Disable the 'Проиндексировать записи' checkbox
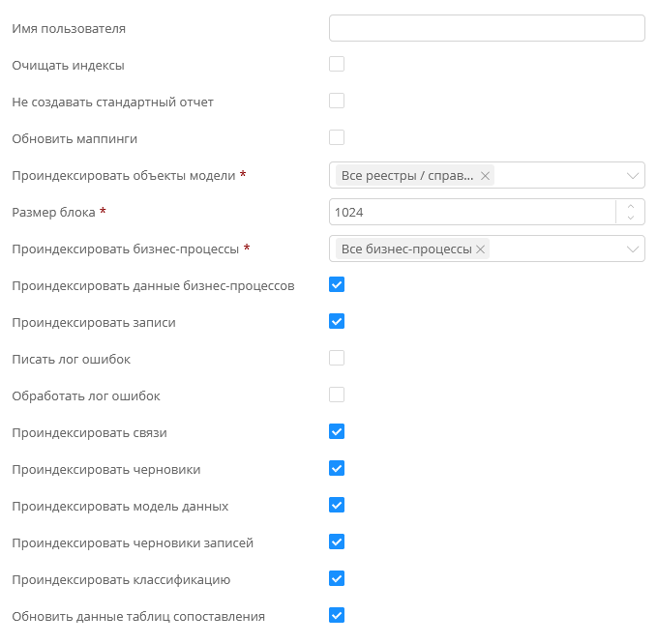This screenshot has height=644, width=657. [x=337, y=321]
